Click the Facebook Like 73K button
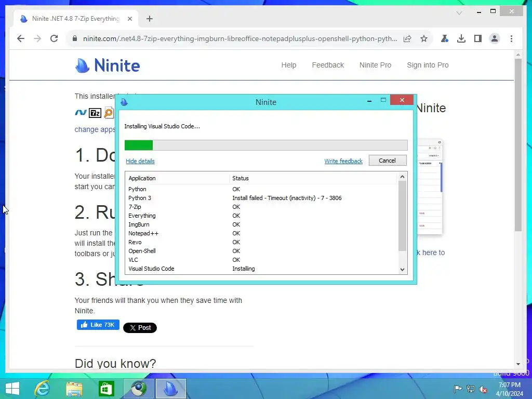The width and height of the screenshot is (532, 399). (98, 325)
